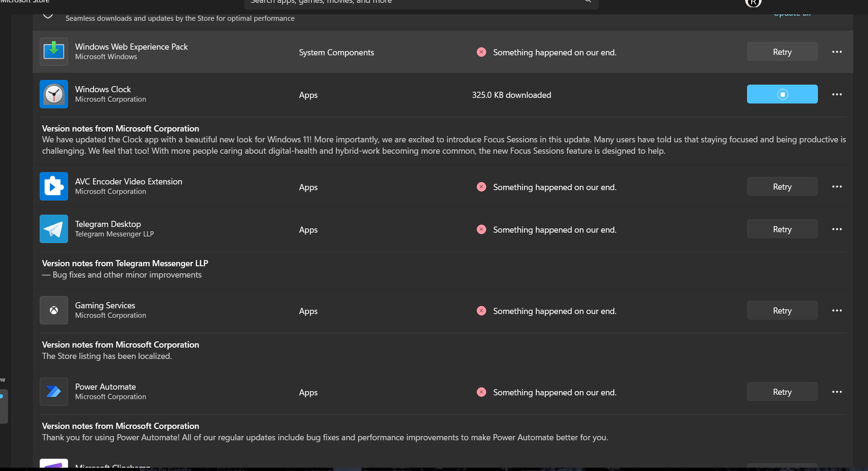Viewport: 868px width, 471px height.
Task: Open the Gaming Services Xbox icon
Action: click(x=54, y=310)
